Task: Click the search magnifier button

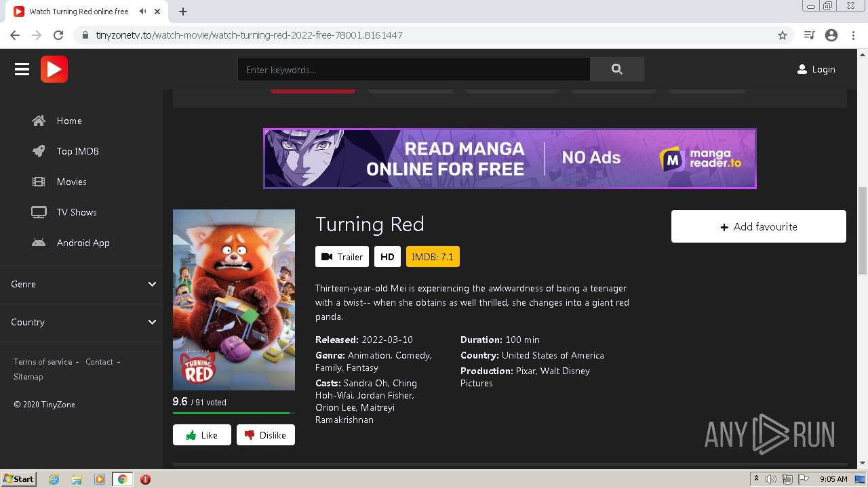Action: tap(616, 69)
